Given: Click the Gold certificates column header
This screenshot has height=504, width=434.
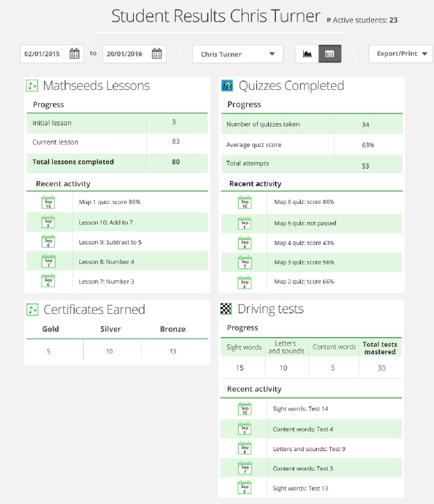Looking at the screenshot, I should pos(50,329).
